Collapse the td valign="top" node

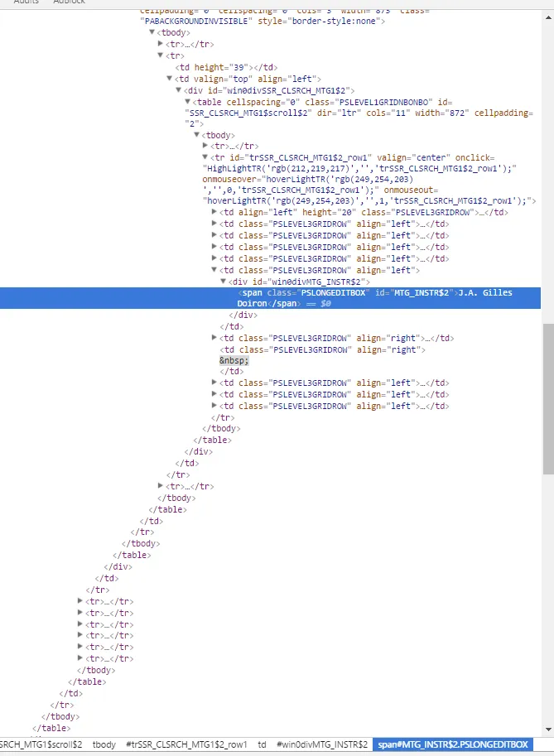tap(169, 79)
